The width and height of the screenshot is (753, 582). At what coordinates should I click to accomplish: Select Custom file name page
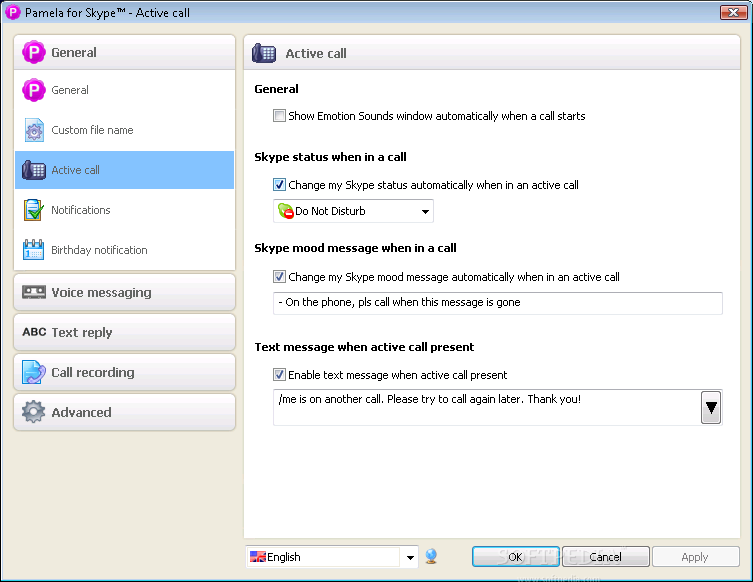click(x=125, y=130)
